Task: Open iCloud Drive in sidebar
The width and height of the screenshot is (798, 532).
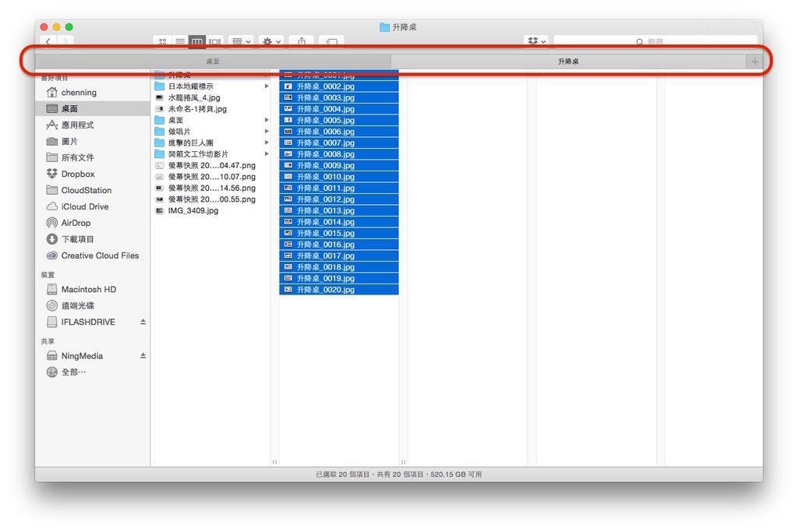Action: click(84, 206)
